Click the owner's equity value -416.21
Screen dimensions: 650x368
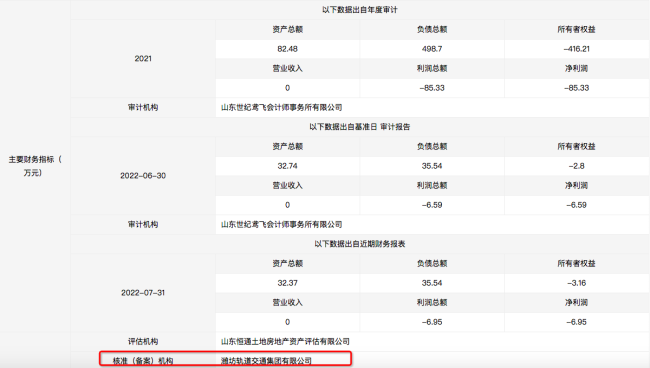pos(576,49)
